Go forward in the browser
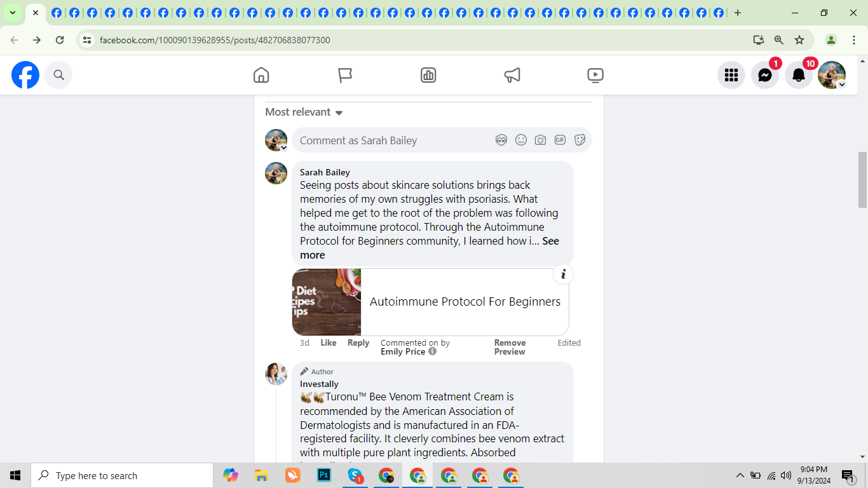The image size is (868, 488). (37, 40)
